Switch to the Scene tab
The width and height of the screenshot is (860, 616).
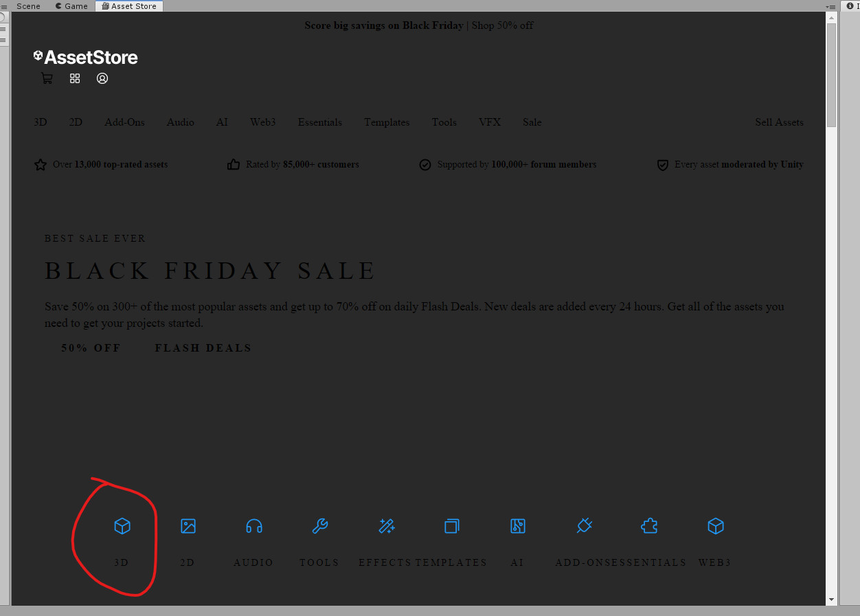pyautogui.click(x=28, y=6)
